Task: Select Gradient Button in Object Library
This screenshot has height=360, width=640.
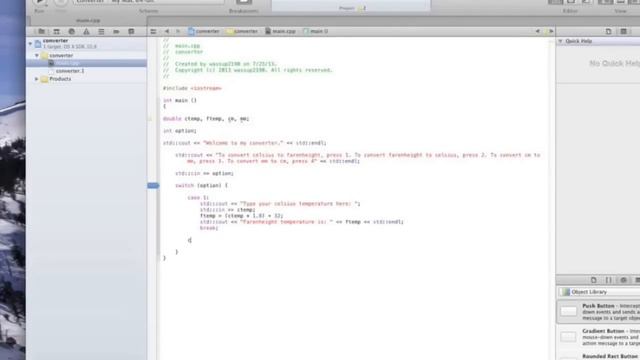Action: click(598, 336)
